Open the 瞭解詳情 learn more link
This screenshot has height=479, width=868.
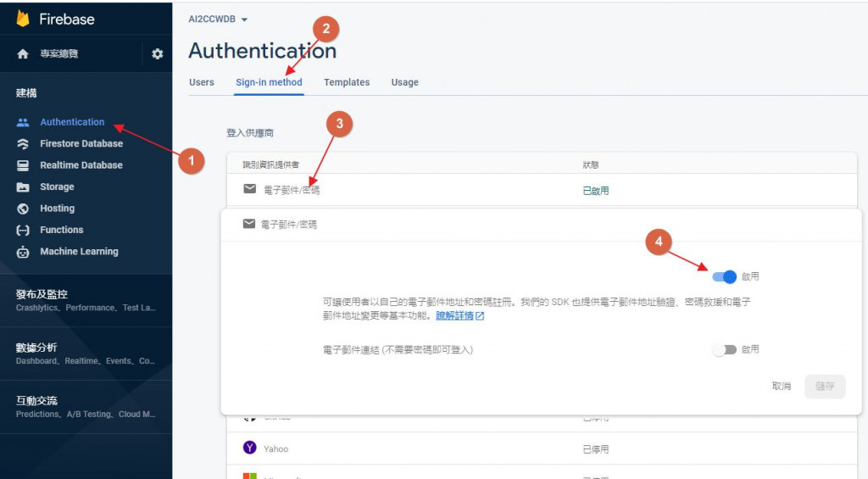(454, 315)
